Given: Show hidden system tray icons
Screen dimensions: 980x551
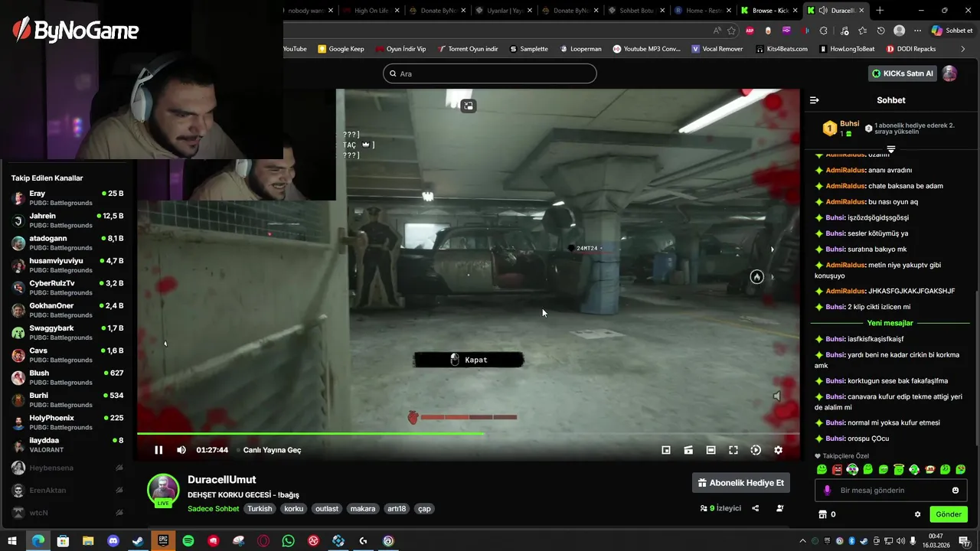Looking at the screenshot, I should click(x=802, y=541).
